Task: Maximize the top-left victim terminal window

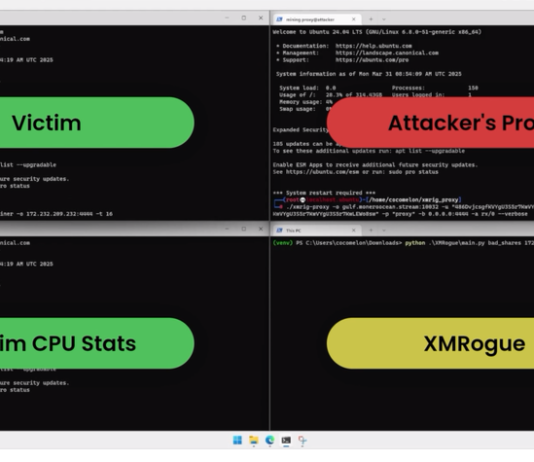Action: point(244,18)
